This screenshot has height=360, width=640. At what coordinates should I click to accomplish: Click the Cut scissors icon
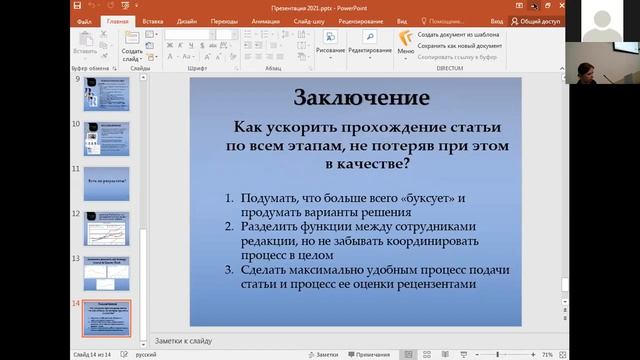(x=104, y=35)
